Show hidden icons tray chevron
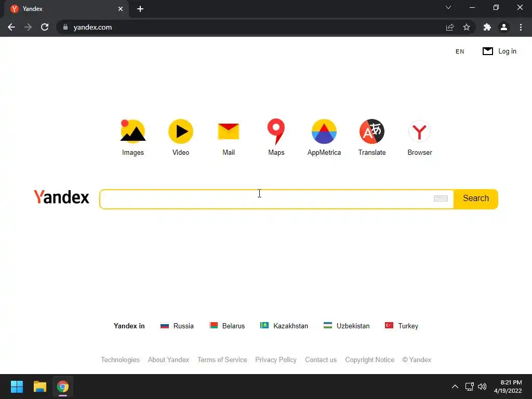Screen dimensions: 532x399 click(455, 387)
